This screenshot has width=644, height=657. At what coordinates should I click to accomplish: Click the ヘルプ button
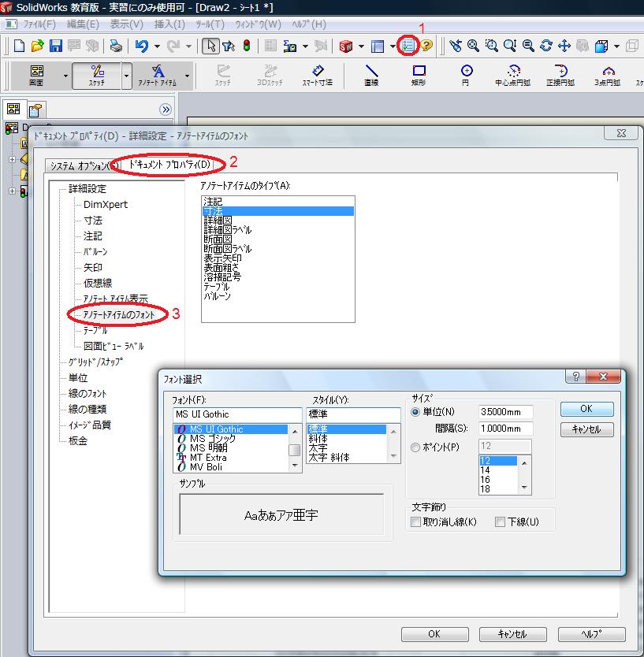[592, 634]
